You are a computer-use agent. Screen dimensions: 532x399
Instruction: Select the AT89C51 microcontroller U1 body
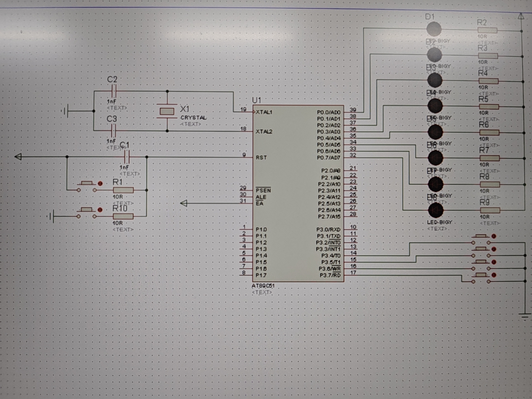pyautogui.click(x=298, y=194)
